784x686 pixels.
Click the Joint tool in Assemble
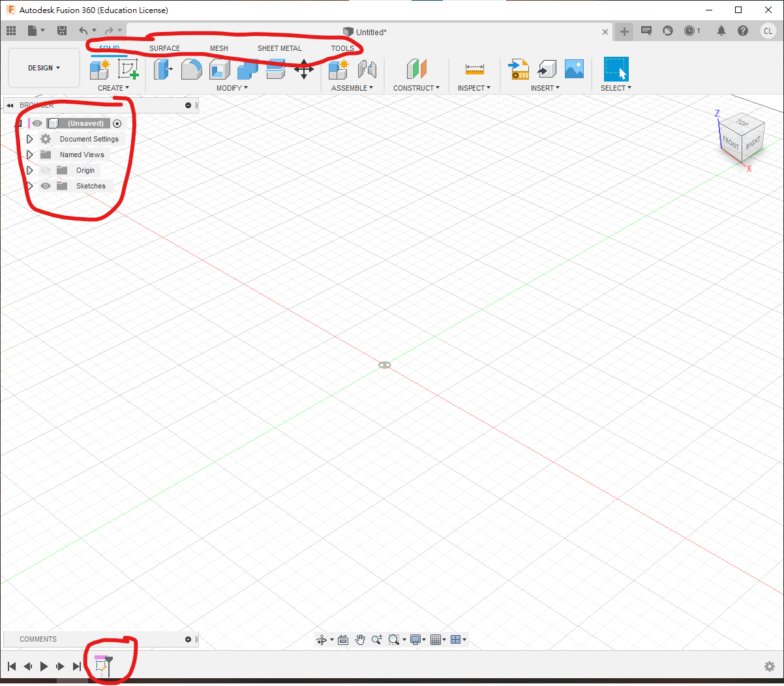367,69
